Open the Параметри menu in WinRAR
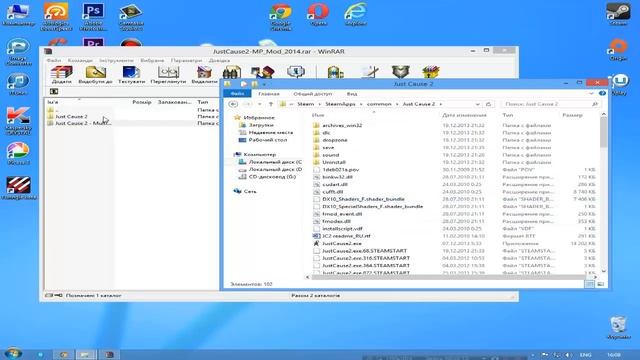This screenshot has height=360, width=640. [187, 60]
